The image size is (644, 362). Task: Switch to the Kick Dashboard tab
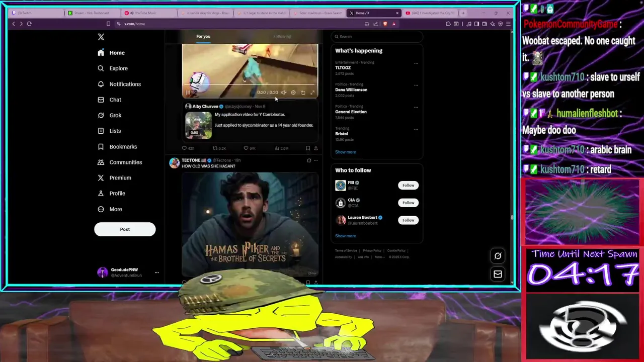pyautogui.click(x=92, y=13)
